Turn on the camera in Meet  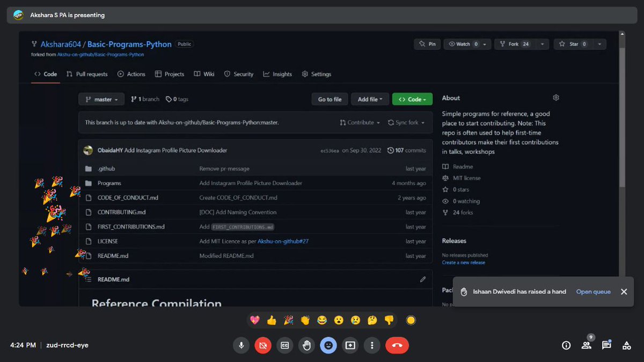tap(263, 345)
